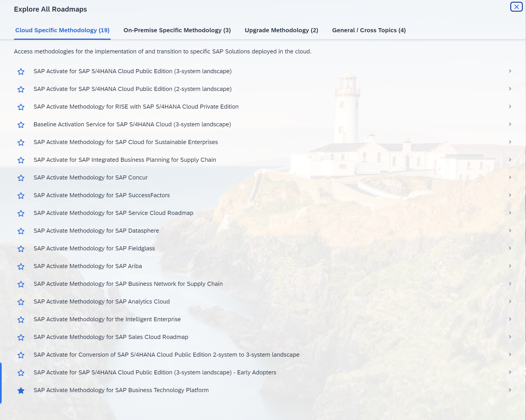Star SAP Business Network for Supply Chain

point(21,284)
